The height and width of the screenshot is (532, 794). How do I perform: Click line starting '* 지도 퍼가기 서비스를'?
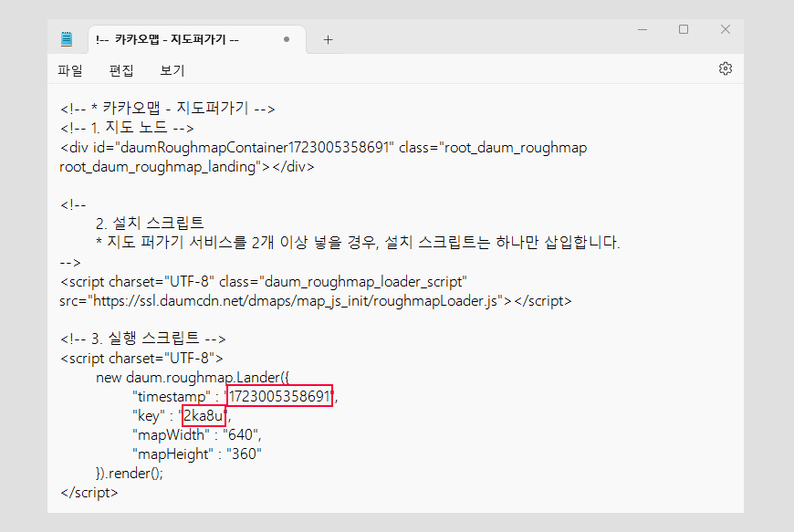(x=358, y=242)
